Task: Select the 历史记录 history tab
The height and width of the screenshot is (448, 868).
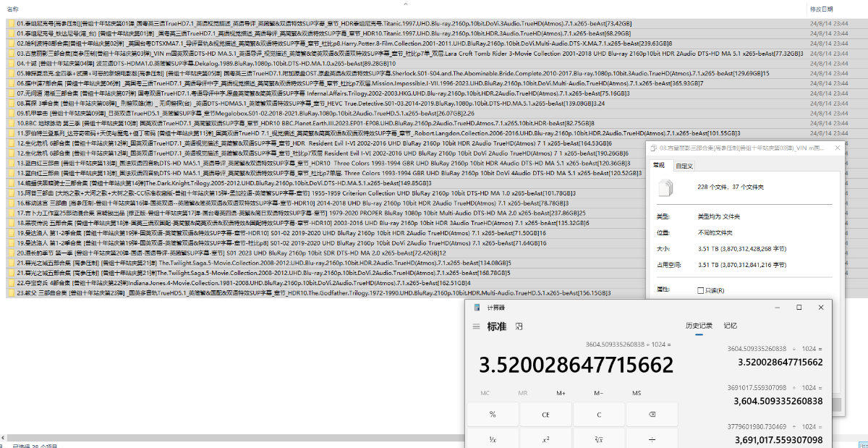Action: click(x=699, y=326)
